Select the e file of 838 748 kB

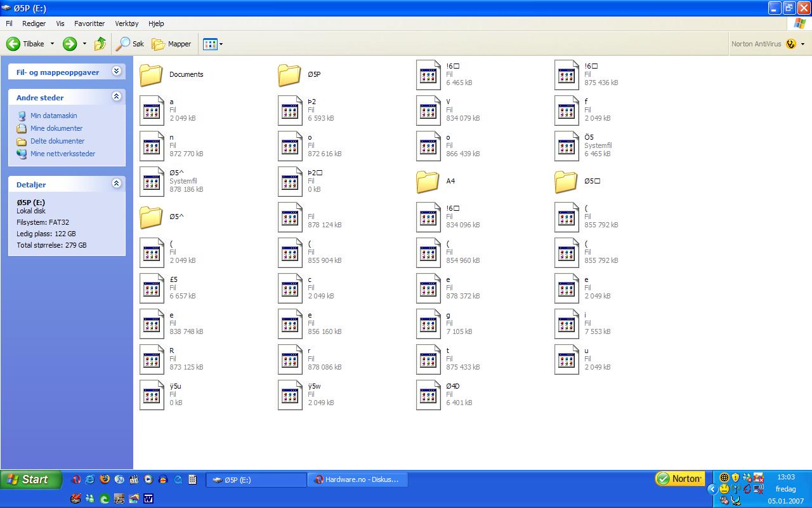click(171, 323)
